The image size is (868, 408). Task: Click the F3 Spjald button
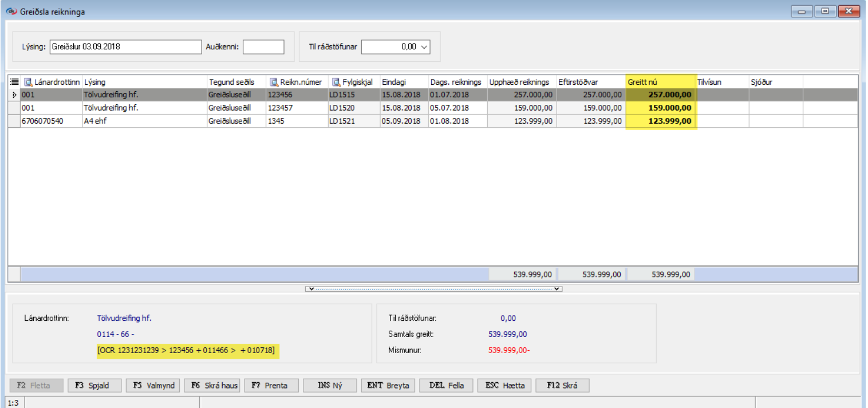pyautogui.click(x=94, y=386)
